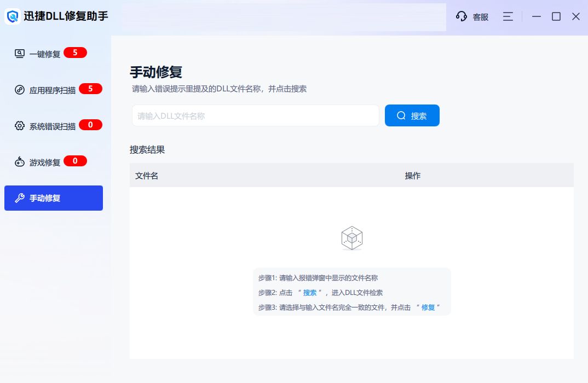Viewport: 588px width, 383px height.
Task: Click the 操作 column header
Action: [x=412, y=176]
